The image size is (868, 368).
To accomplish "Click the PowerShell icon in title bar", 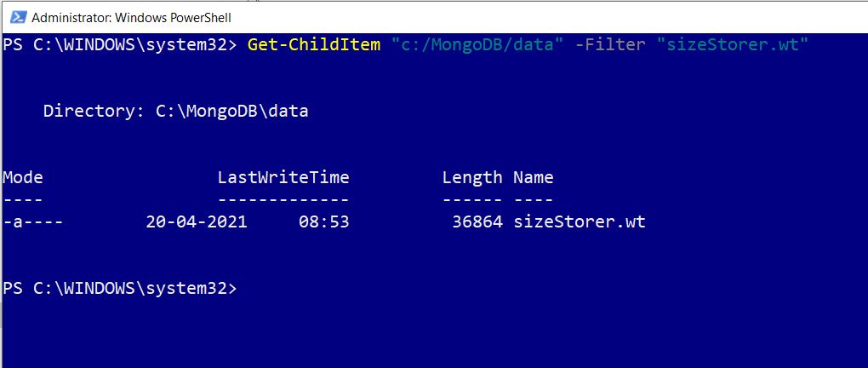I will 15,17.
